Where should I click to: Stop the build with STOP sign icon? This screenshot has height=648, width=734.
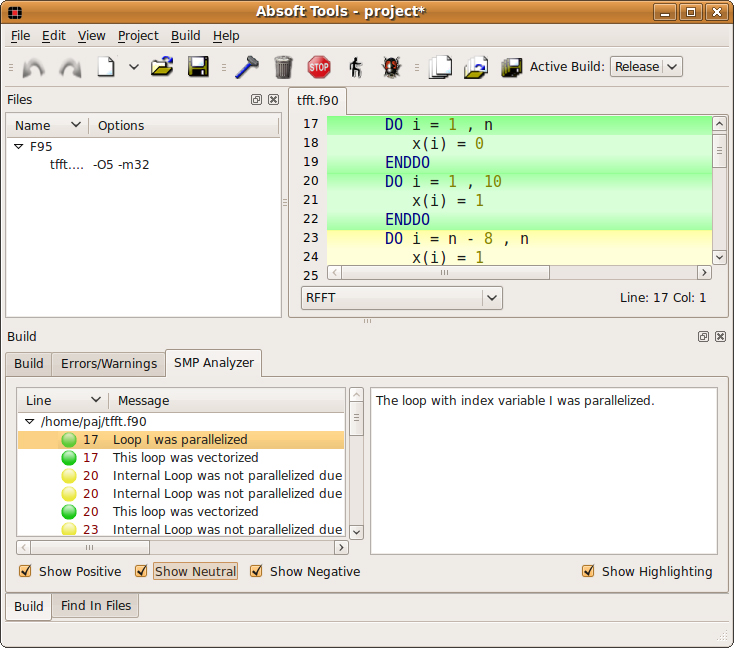click(x=319, y=67)
